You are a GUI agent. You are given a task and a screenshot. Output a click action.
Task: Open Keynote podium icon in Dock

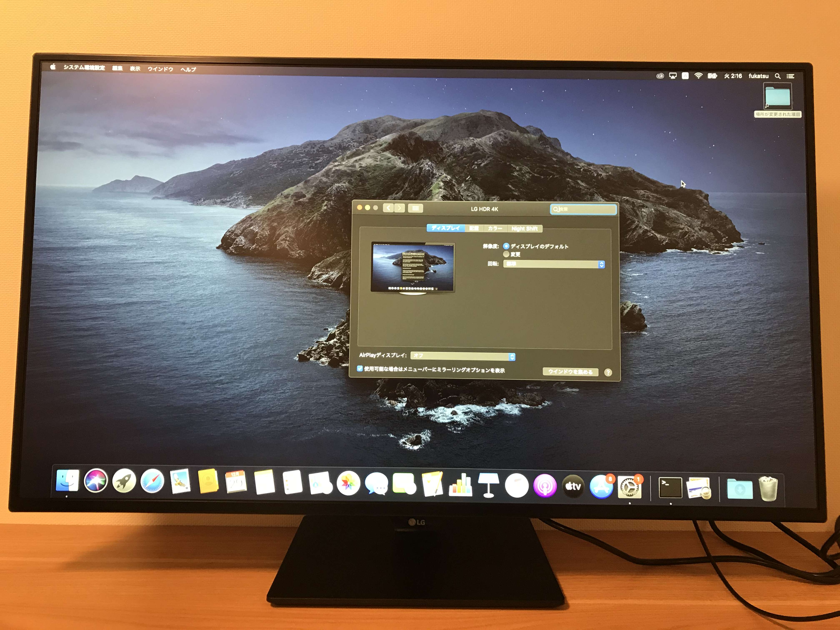click(488, 485)
